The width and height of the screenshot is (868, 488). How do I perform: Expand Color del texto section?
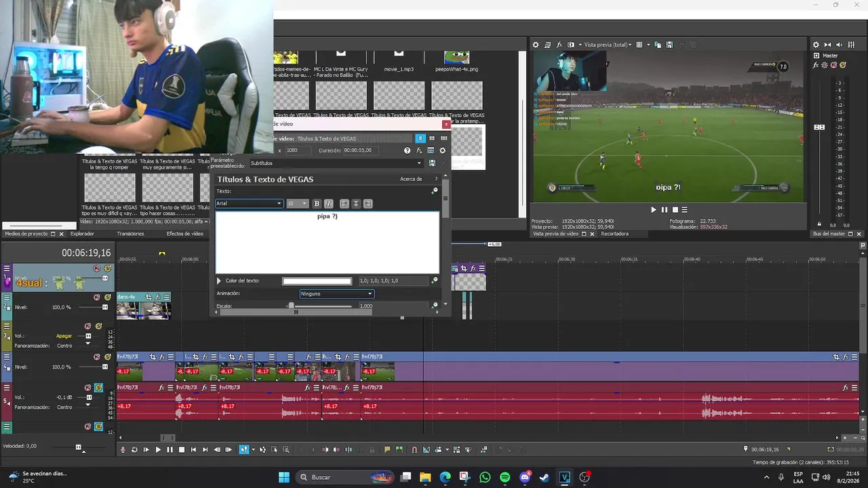(219, 281)
